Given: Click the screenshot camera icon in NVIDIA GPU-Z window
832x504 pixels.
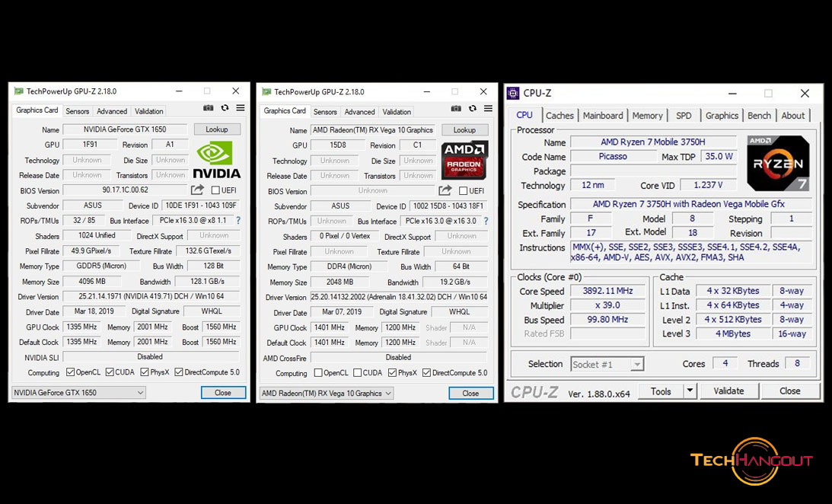Looking at the screenshot, I should (208, 107).
